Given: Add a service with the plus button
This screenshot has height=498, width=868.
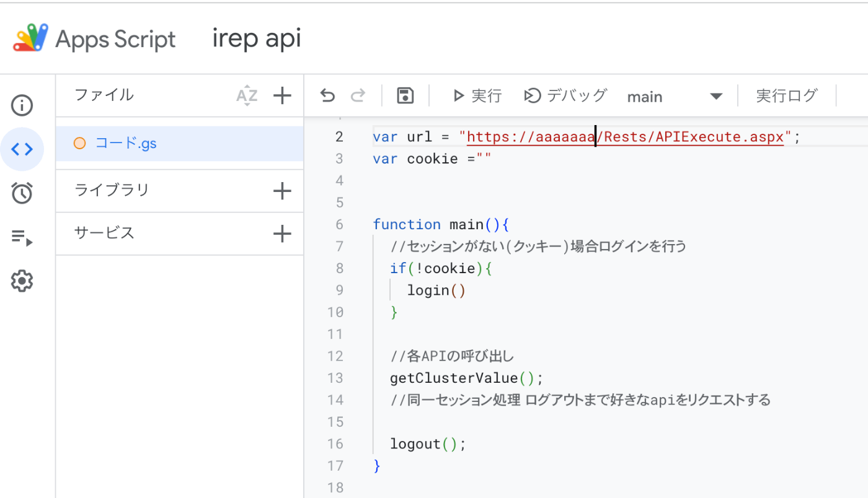Looking at the screenshot, I should click(x=282, y=234).
